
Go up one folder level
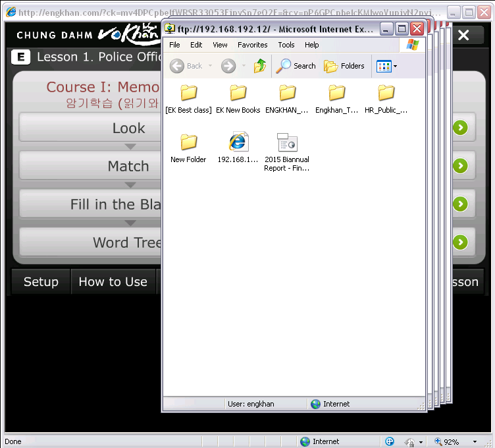pyautogui.click(x=260, y=66)
